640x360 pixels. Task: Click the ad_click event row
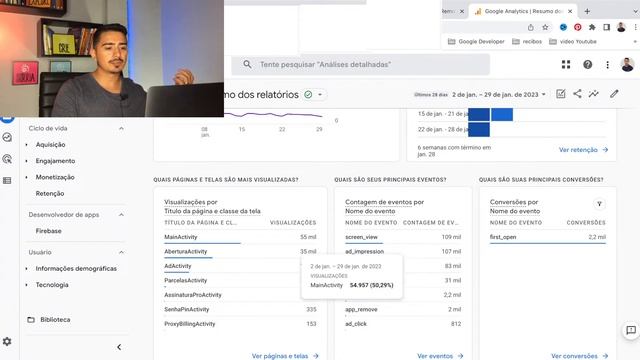point(403,324)
